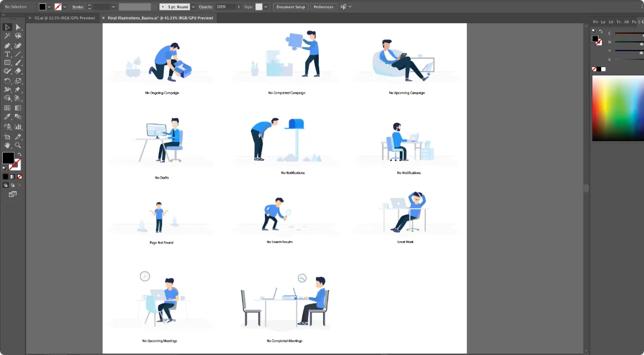The height and width of the screenshot is (355, 644).
Task: Open the Graphic Style dropdown
Action: 266,7
